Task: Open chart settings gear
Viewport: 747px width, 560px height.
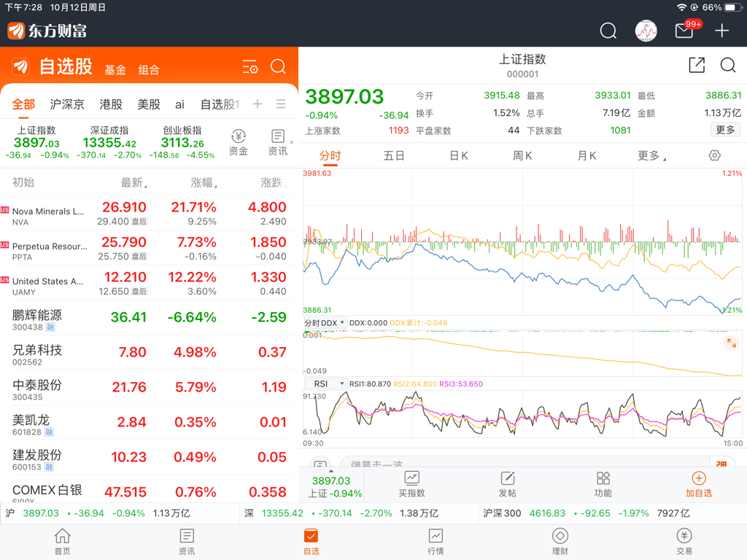Action: point(714,155)
